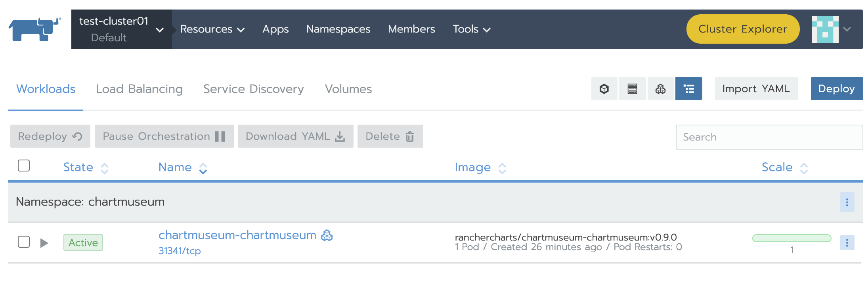The height and width of the screenshot is (285, 868).
Task: Go to Apps in navigation
Action: point(275,29)
